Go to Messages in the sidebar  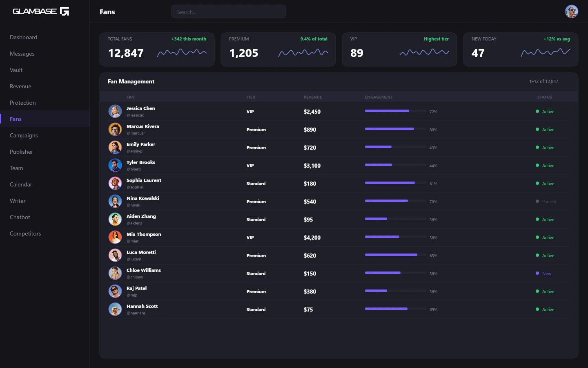(22, 54)
